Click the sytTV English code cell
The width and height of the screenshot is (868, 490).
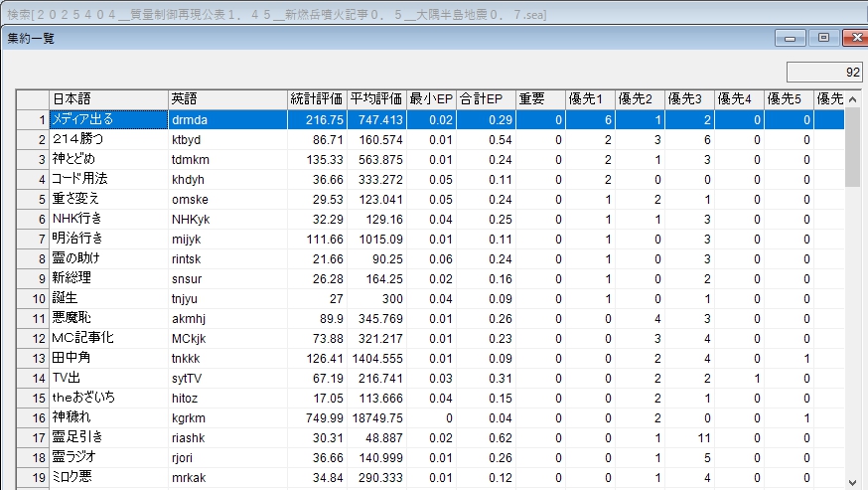[227, 379]
